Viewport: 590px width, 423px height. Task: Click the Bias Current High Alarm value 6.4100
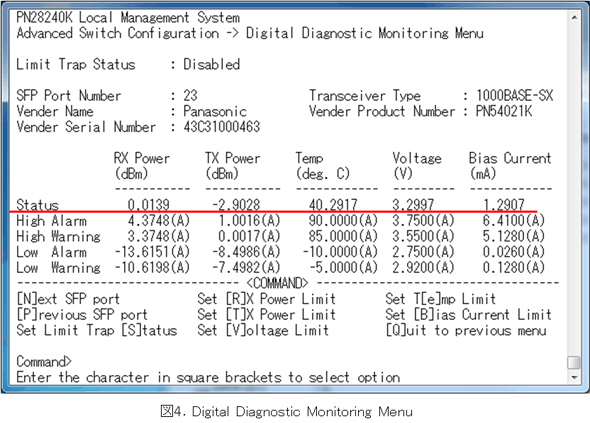coord(514,221)
